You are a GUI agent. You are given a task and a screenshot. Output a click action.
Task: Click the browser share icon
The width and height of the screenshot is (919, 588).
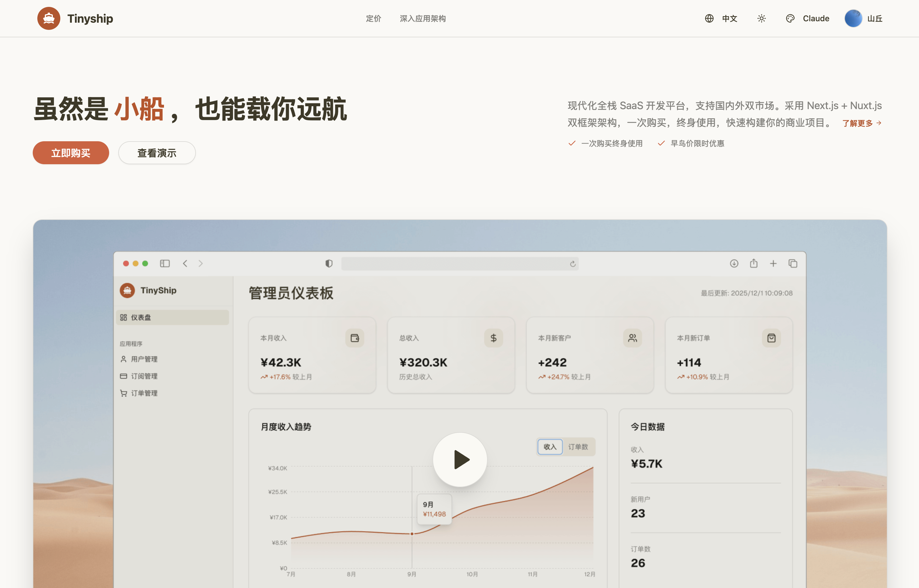click(x=753, y=264)
